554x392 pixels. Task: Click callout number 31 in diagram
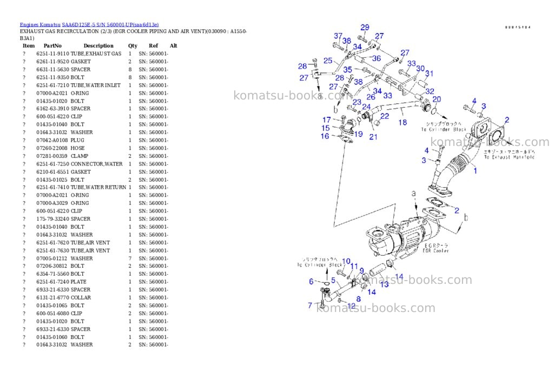(x=429, y=74)
